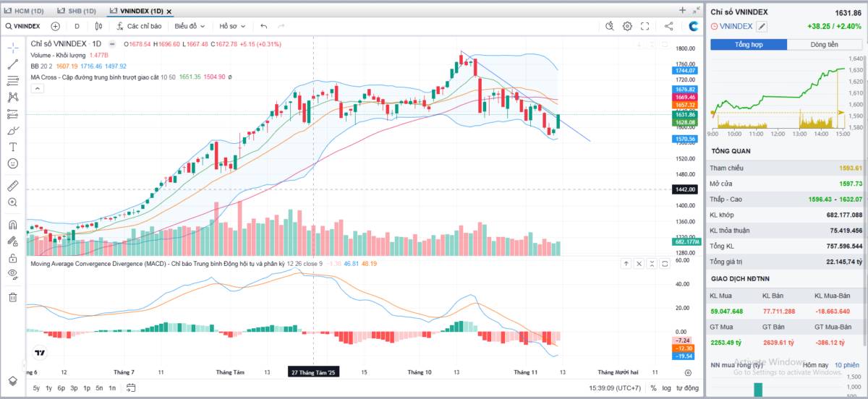Viewport: 868px width, 399px height.
Task: Open the object tree layers icon
Action: pos(12,380)
